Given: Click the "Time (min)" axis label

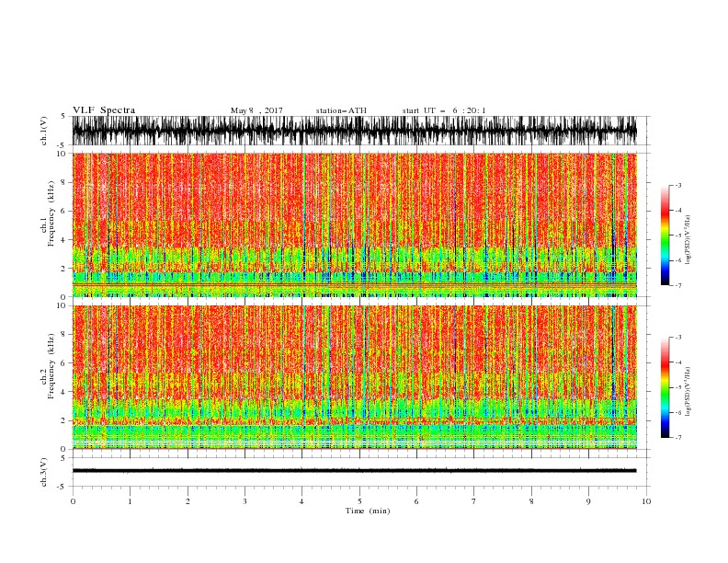Looking at the screenshot, I should [x=368, y=511].
